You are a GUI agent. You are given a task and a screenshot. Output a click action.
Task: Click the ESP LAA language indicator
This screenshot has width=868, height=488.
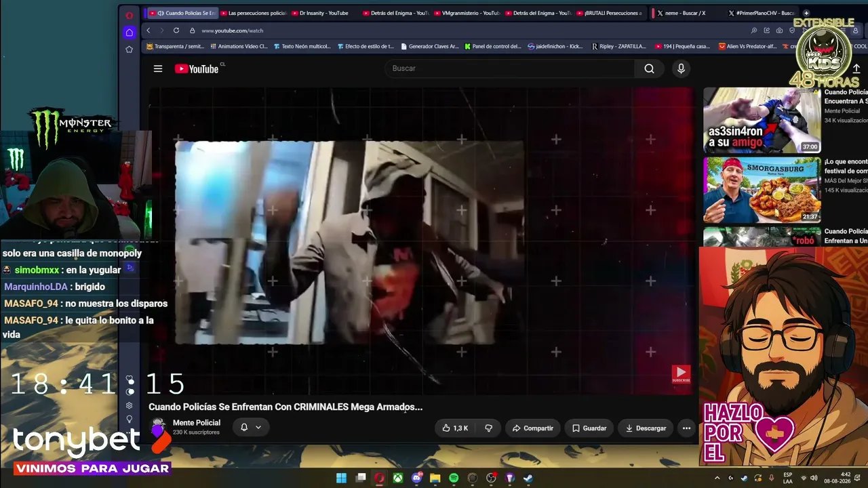(788, 478)
